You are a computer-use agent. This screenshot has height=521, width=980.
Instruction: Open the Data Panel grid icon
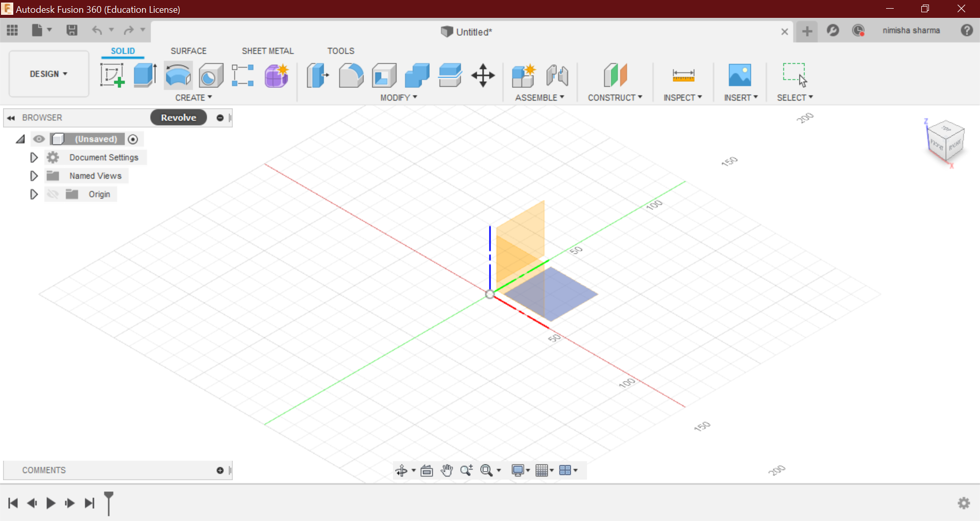(12, 31)
